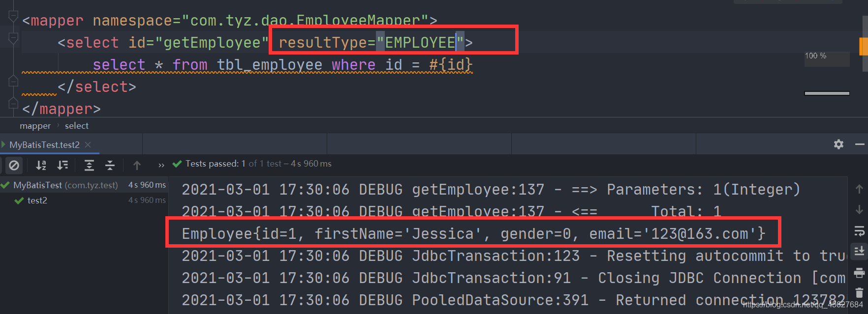868x314 pixels.
Task: Open run panel settings gear
Action: [838, 144]
